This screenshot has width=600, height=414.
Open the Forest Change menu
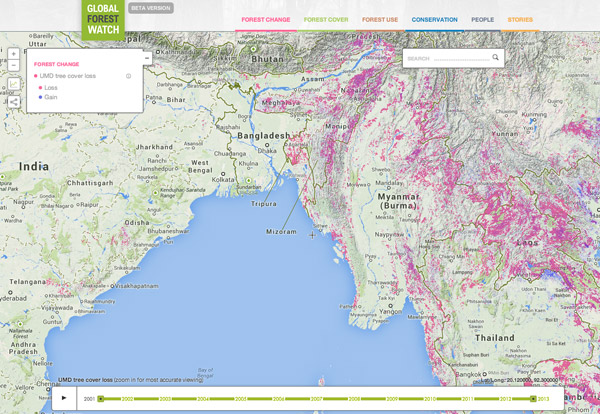pyautogui.click(x=264, y=20)
